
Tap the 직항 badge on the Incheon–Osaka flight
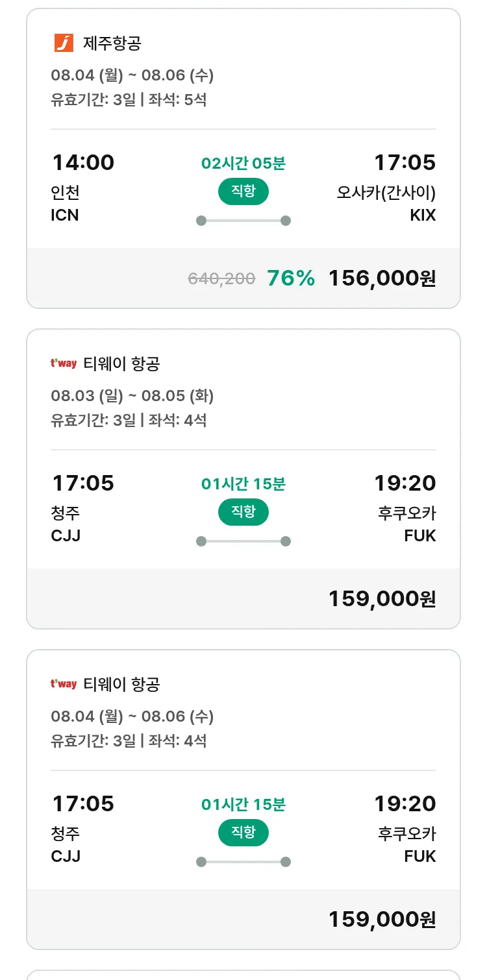tap(243, 191)
